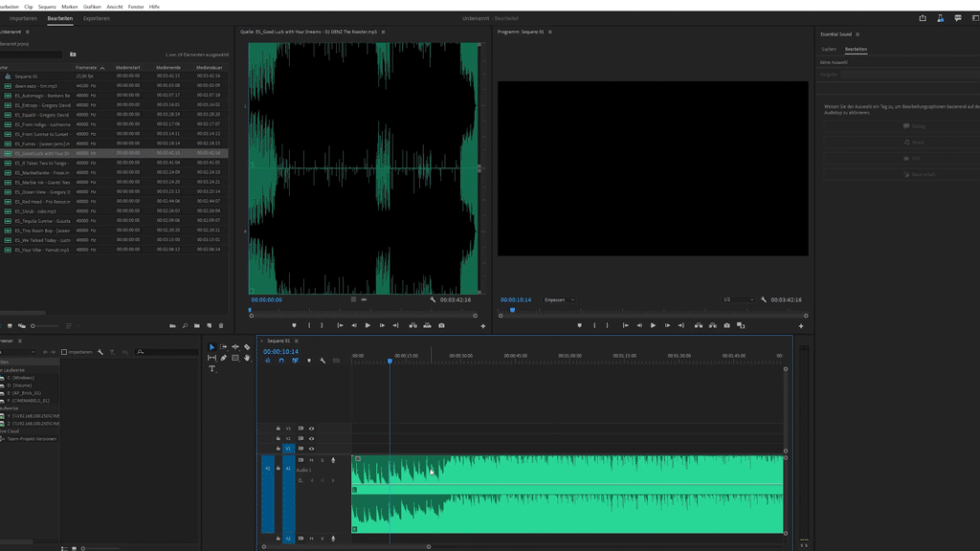Activate the Track Select Forward tool

[223, 347]
